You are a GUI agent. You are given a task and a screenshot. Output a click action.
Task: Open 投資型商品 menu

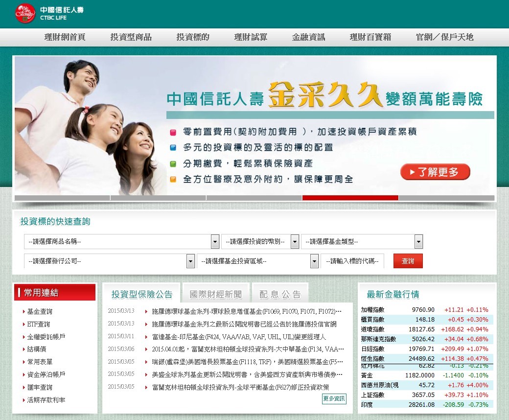131,37
